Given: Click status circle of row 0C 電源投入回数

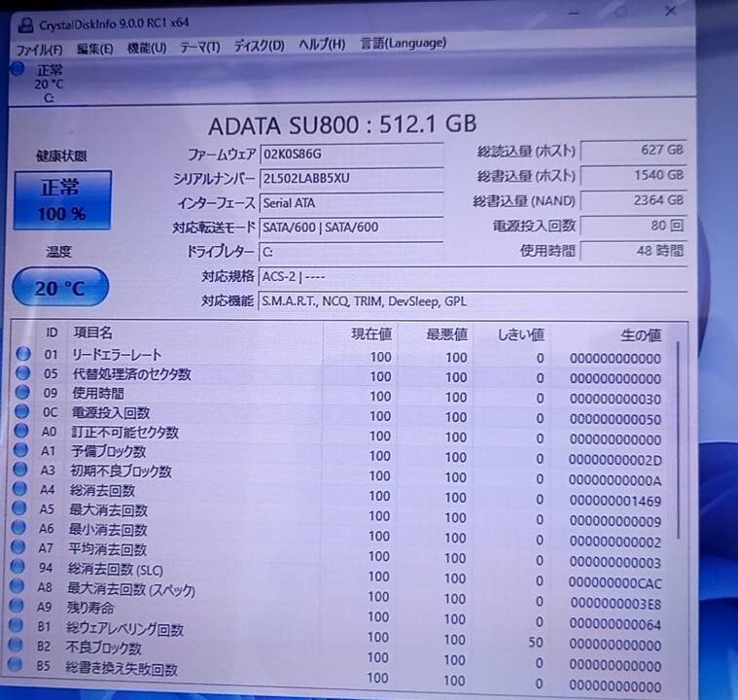Looking at the screenshot, I should (21, 411).
